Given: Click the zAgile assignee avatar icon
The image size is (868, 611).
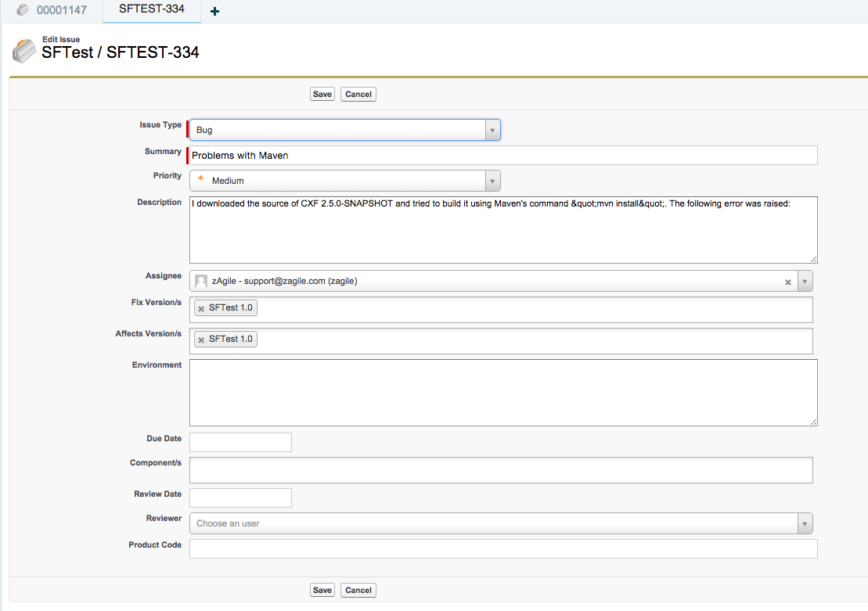Looking at the screenshot, I should 201,282.
